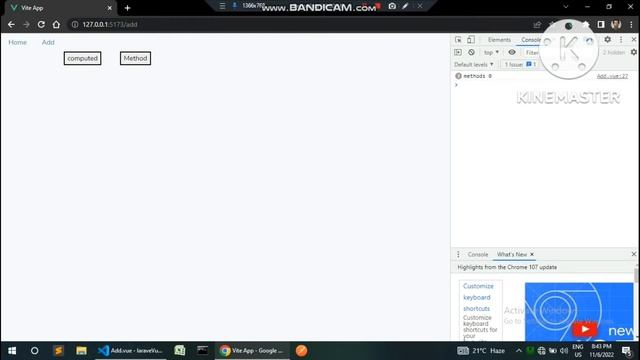Open File Explorer from taskbar

pos(81,351)
